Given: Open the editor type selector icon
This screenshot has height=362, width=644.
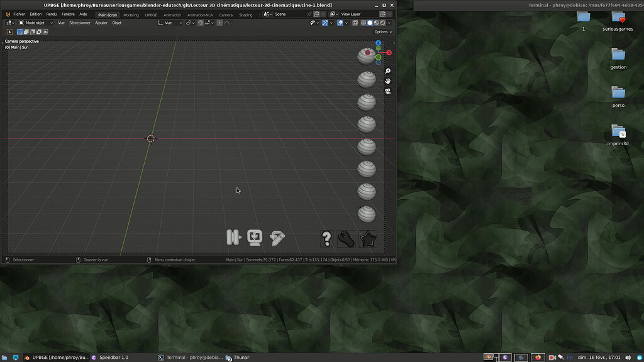Looking at the screenshot, I should click(9, 23).
